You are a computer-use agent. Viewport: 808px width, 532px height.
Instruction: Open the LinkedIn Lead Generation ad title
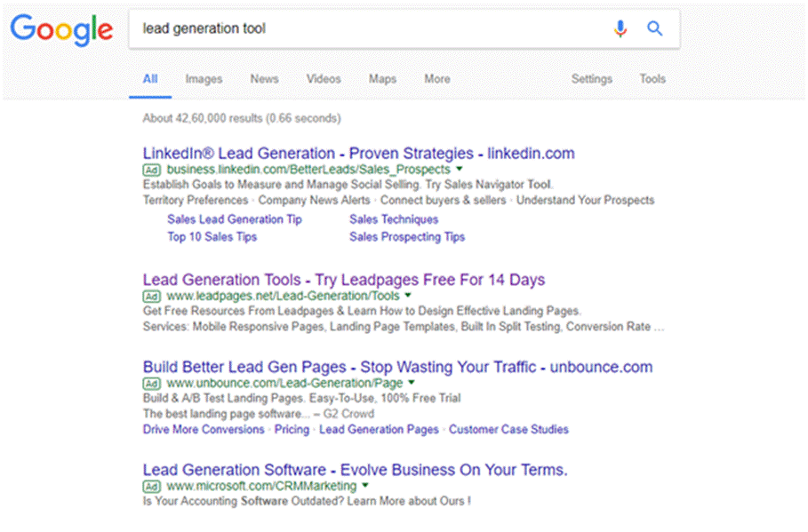(358, 153)
